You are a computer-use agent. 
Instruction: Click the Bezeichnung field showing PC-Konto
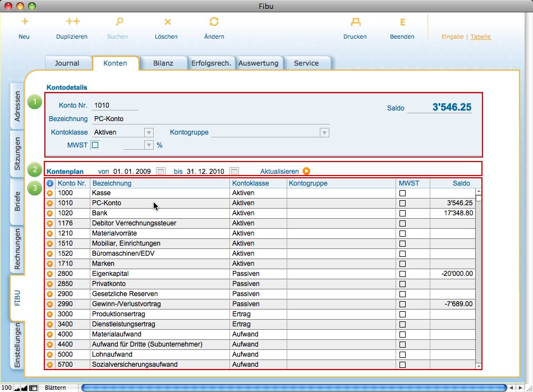[x=211, y=119]
